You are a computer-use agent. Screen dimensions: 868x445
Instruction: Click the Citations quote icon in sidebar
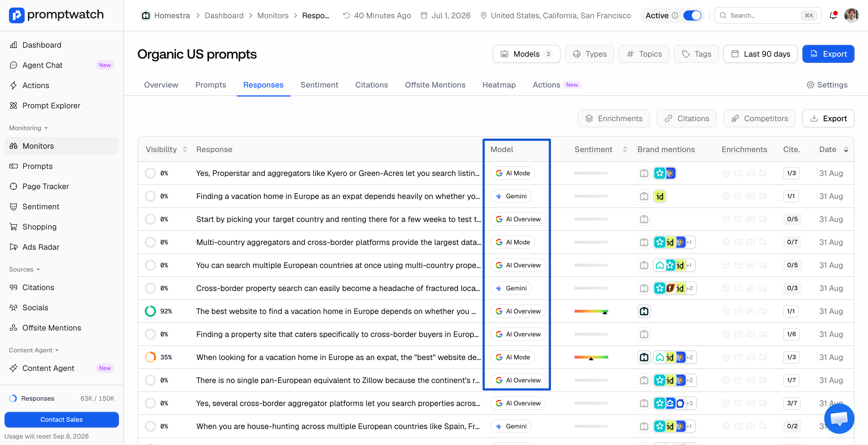click(13, 288)
